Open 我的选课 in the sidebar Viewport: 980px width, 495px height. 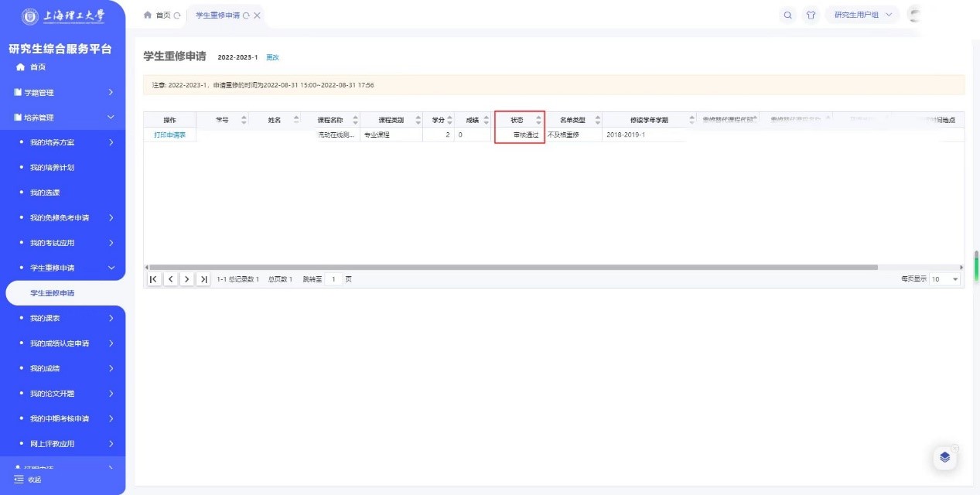tap(45, 193)
